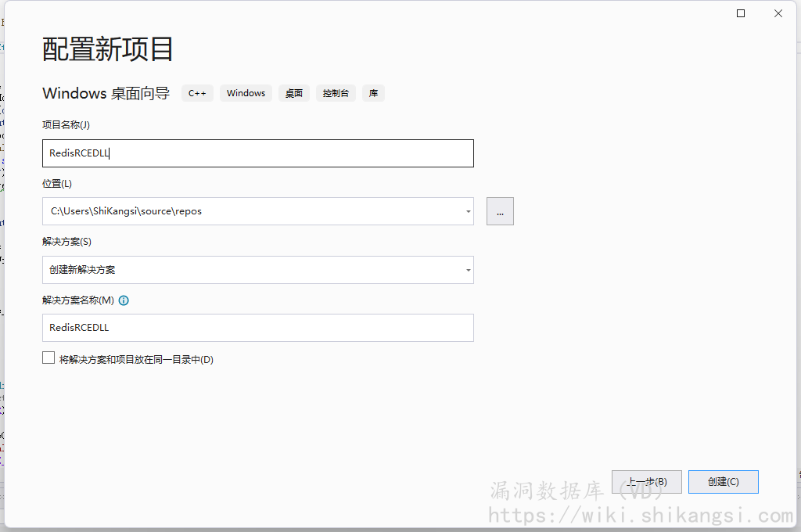Click the 解决方案名称 text field

[257, 328]
